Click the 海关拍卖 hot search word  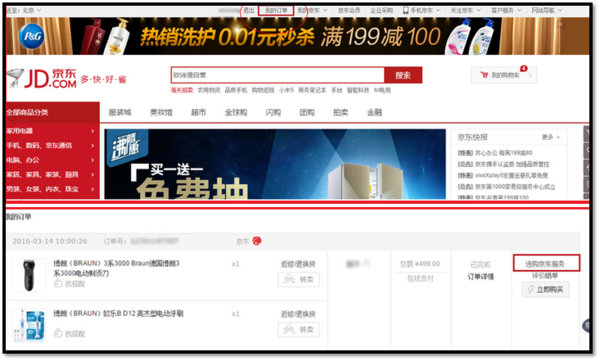pyautogui.click(x=182, y=90)
